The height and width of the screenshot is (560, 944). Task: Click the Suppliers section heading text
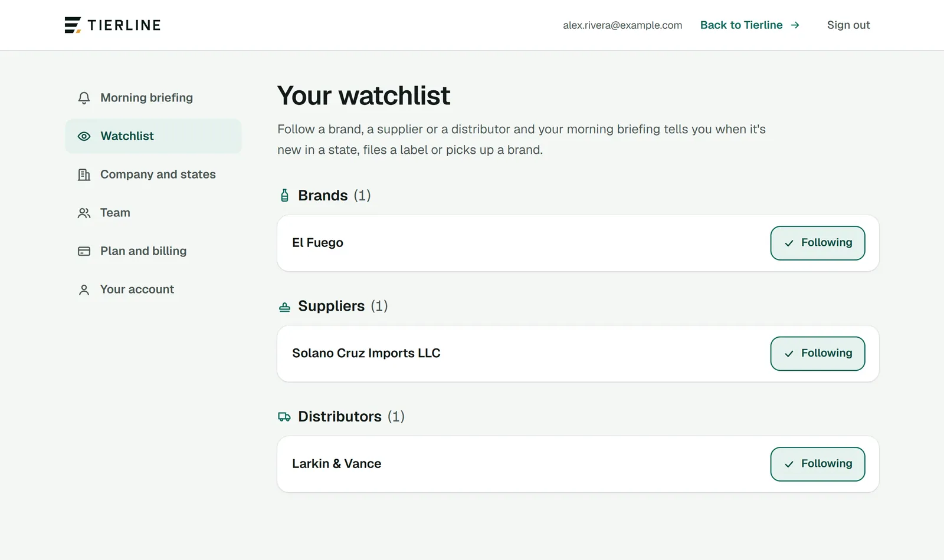point(332,307)
